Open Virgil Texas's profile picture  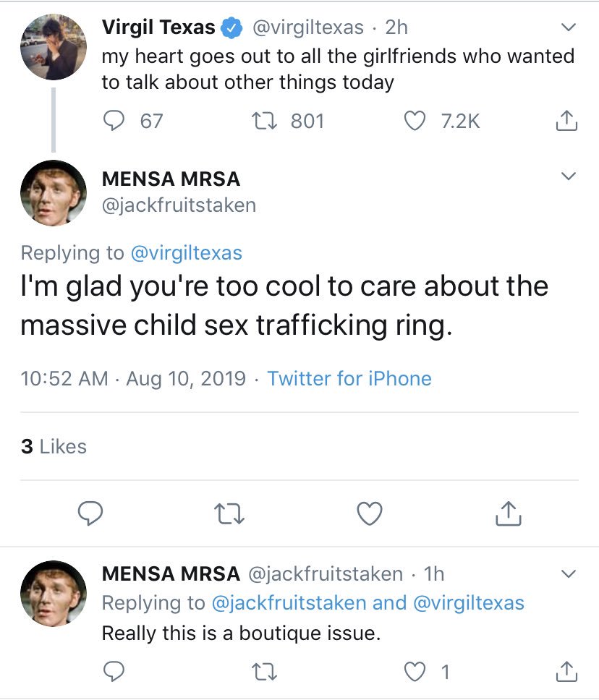pyautogui.click(x=53, y=48)
